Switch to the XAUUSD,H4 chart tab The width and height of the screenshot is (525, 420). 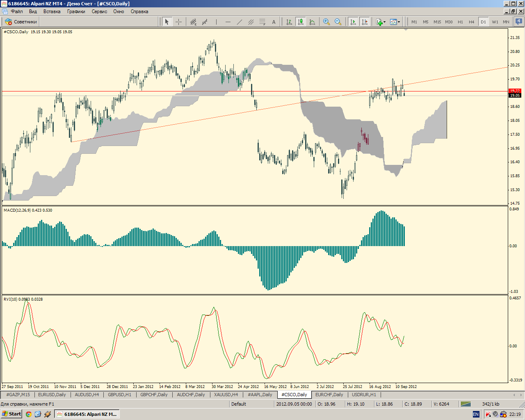226,395
